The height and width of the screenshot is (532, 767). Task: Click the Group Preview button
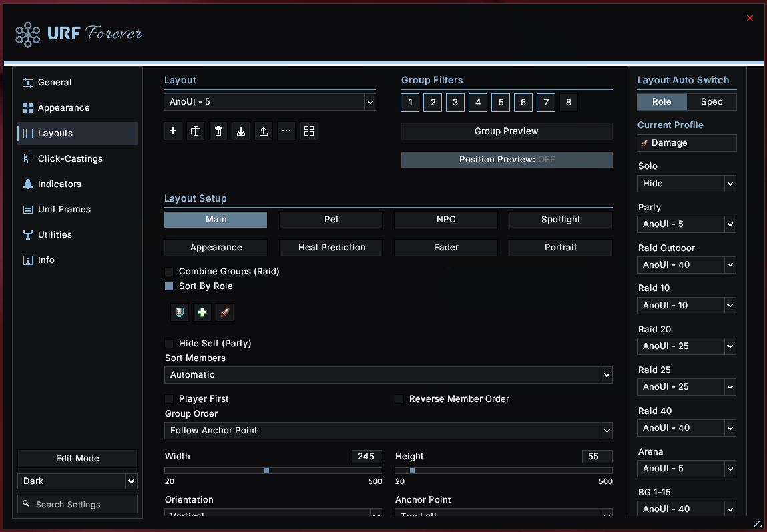507,131
